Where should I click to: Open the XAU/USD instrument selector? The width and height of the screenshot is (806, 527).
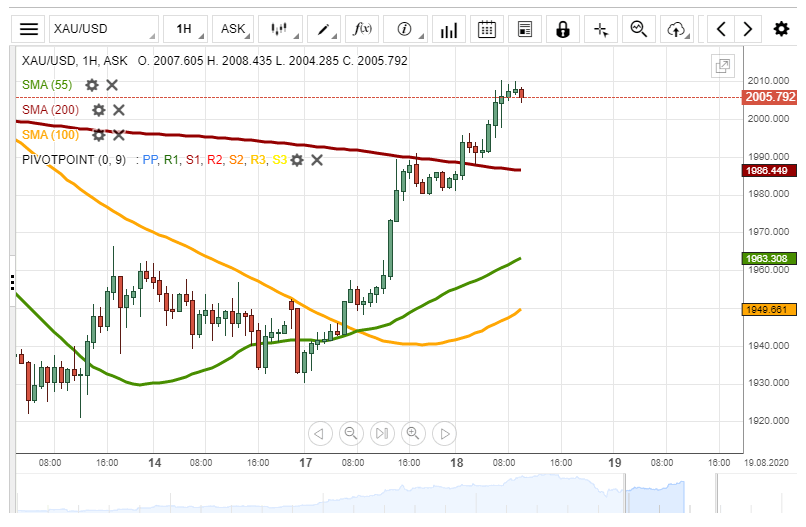(104, 29)
